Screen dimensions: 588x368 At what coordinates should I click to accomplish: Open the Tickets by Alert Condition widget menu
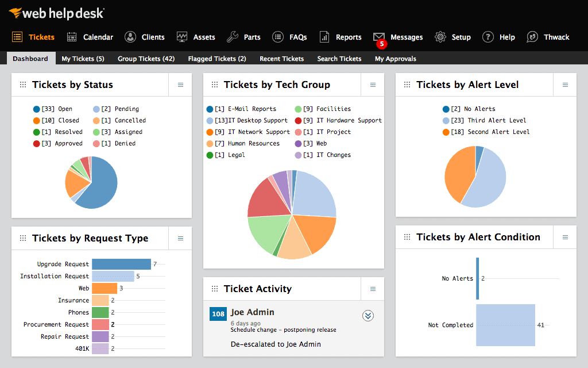coord(564,236)
